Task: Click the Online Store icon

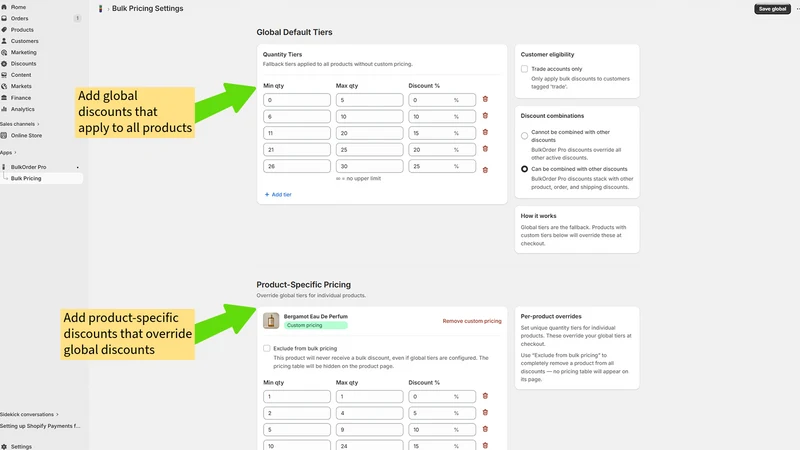Action: [4, 136]
